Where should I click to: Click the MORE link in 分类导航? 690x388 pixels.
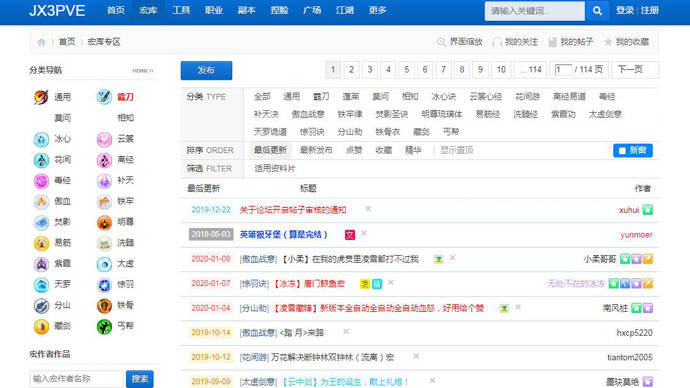(x=143, y=70)
